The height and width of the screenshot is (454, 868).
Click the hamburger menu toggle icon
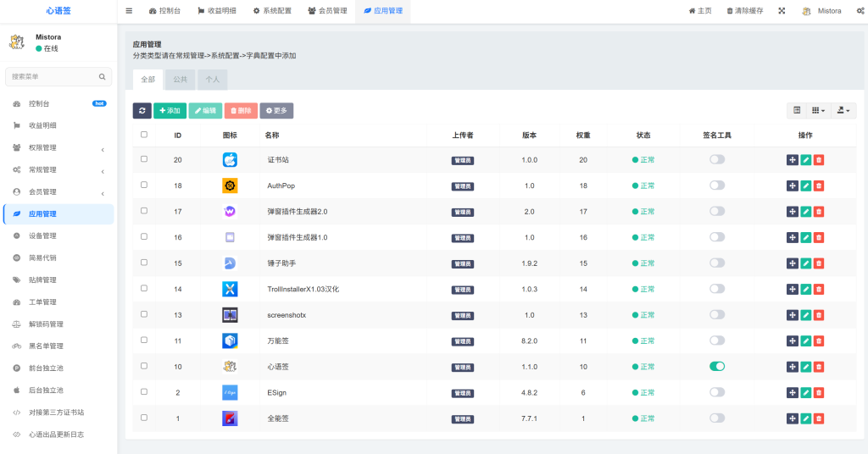(x=129, y=10)
